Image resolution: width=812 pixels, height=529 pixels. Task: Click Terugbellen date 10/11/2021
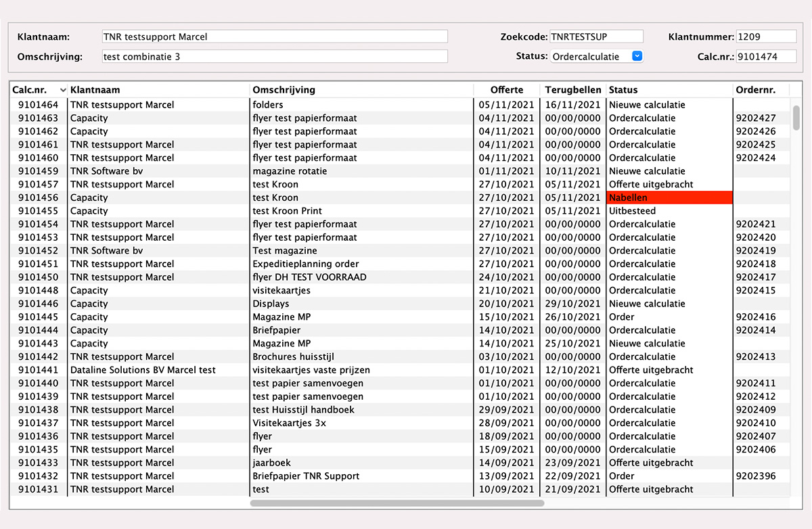pyautogui.click(x=572, y=171)
